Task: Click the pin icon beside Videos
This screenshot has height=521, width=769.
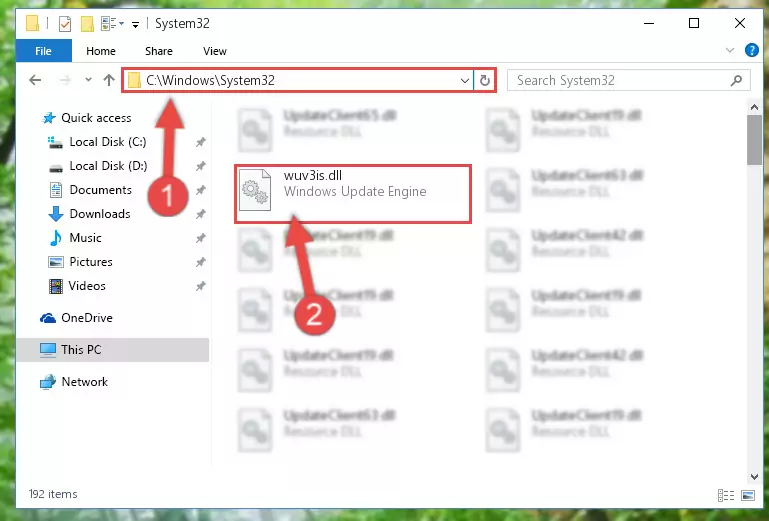Action: [x=201, y=286]
